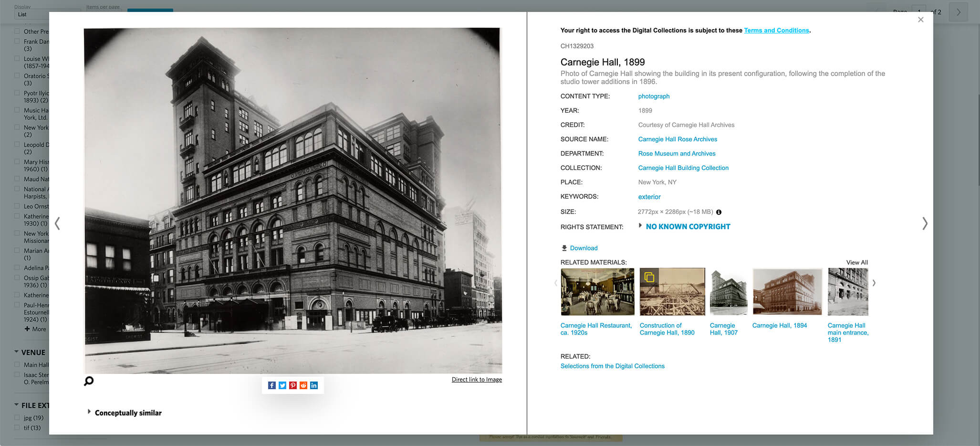The height and width of the screenshot is (446, 980).
Task: Click the page number input field
Action: click(918, 12)
